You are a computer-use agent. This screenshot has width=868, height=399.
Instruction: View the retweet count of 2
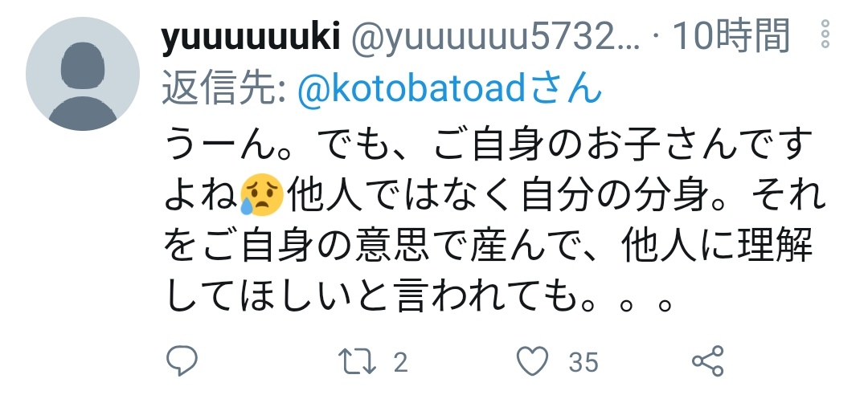(x=401, y=363)
